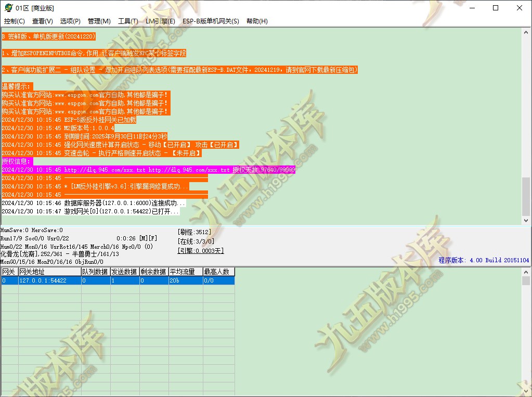The image size is (532, 397).
Task: Click the [引擎:0.0003天] label
Action: click(x=201, y=251)
